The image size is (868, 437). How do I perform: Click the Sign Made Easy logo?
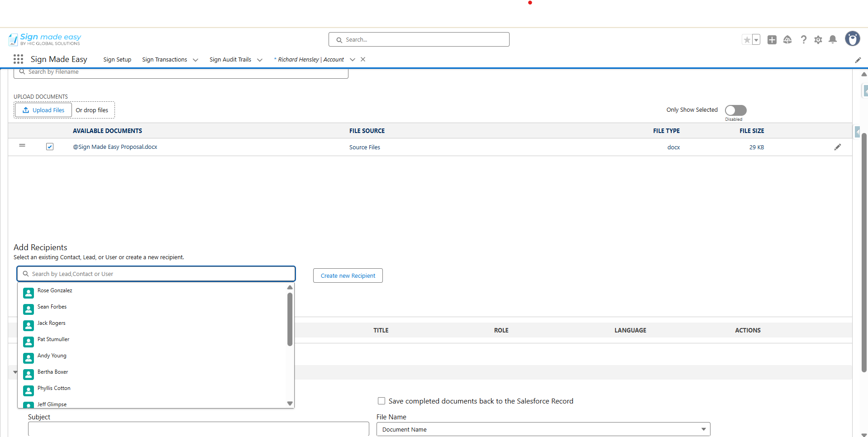[x=45, y=39]
